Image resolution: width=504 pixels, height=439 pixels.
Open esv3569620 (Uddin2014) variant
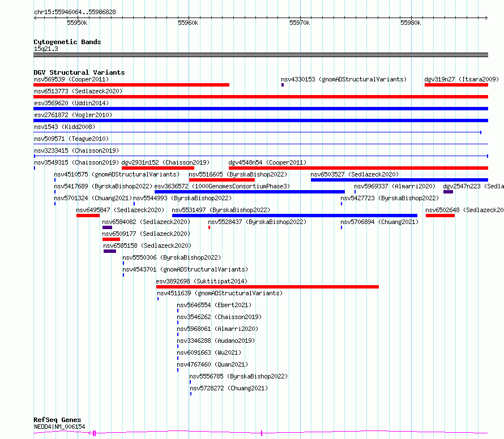point(71,103)
